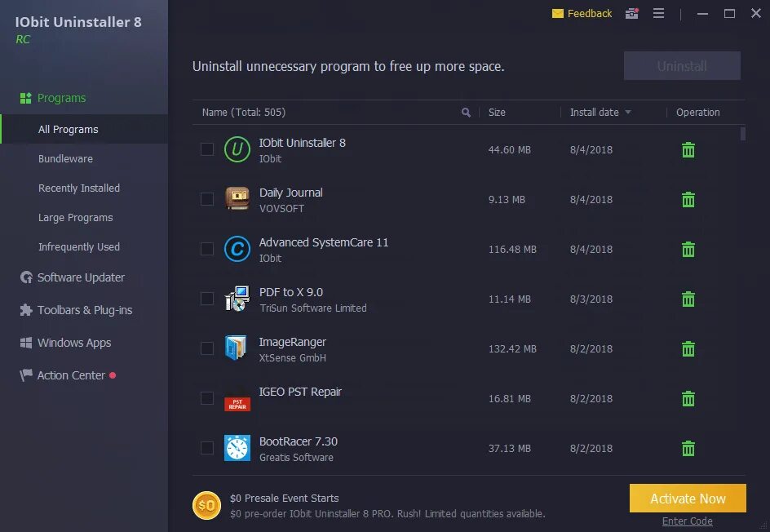Click the 'VOVSOFT' publisher text
770x532 pixels.
point(281,208)
